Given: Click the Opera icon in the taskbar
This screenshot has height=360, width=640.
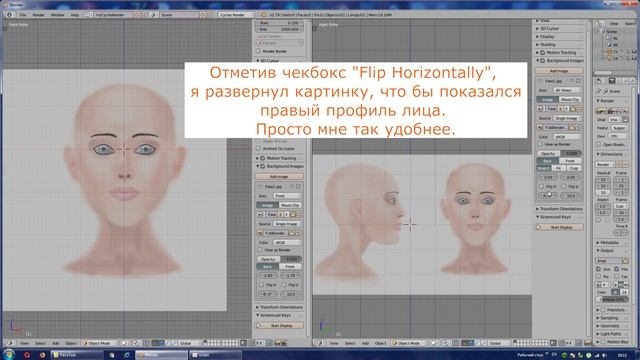Looking at the screenshot, I should coord(27,355).
